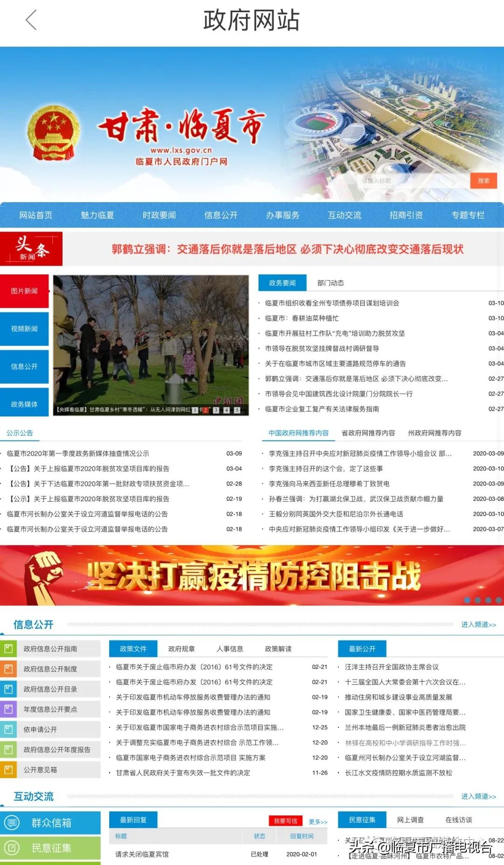Open 互动交流 navigation item

tap(344, 215)
